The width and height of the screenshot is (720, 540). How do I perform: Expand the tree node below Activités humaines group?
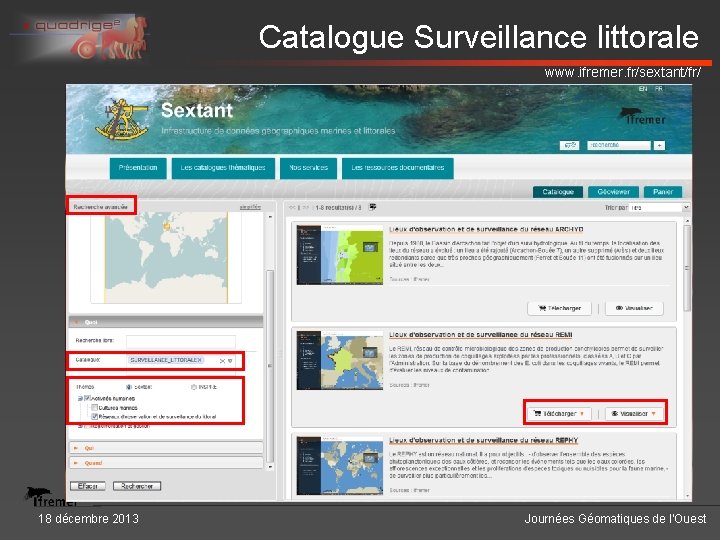(80, 426)
